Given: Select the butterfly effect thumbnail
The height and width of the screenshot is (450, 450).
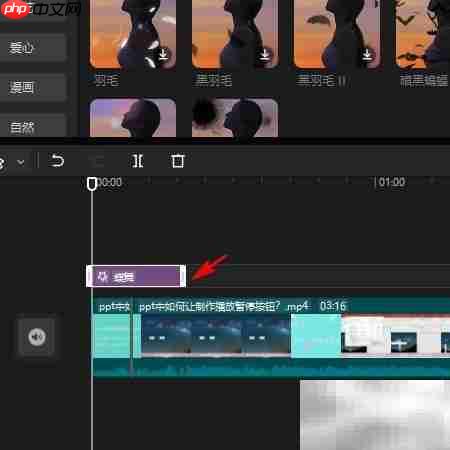Looking at the screenshot, I should point(423,34).
